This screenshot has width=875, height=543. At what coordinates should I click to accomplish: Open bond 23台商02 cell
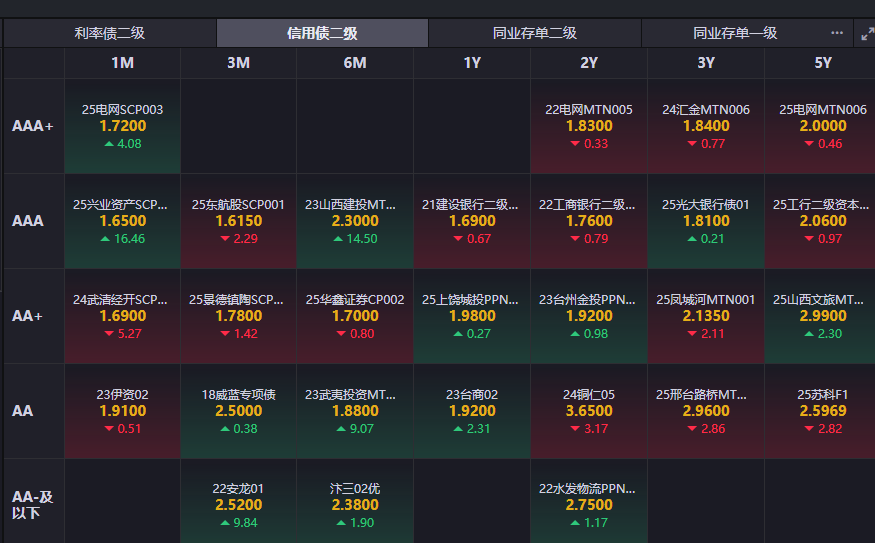point(472,411)
